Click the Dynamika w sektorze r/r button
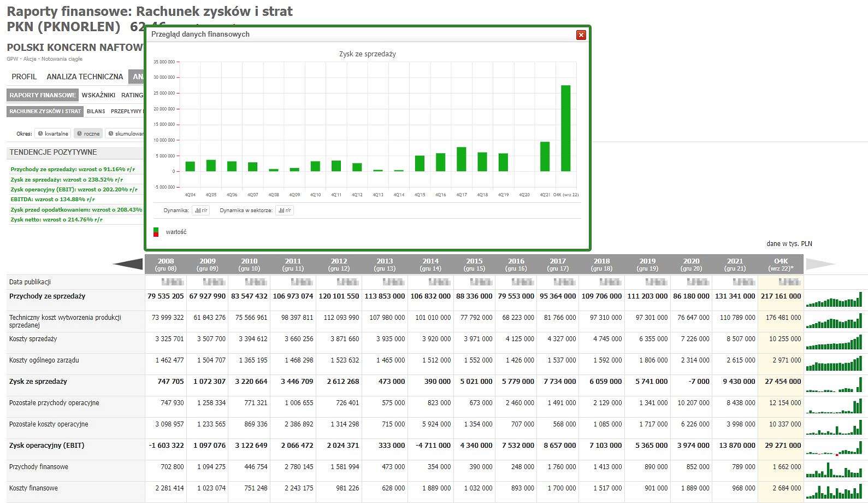 [x=285, y=210]
